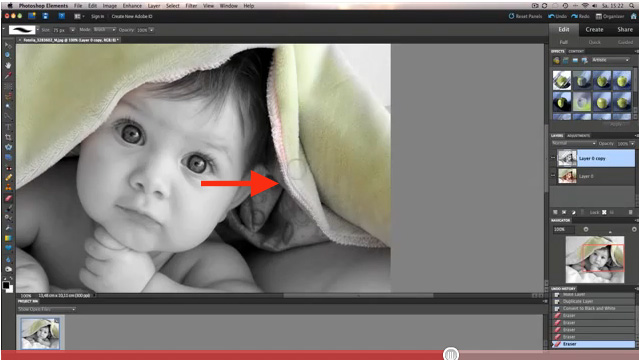Select the Gradient tool
This screenshot has width=639, height=360.
8,238
